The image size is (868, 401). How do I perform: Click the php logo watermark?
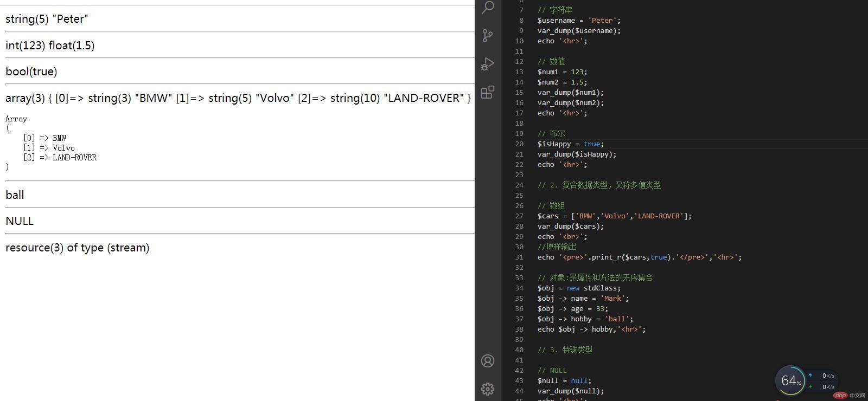click(840, 395)
